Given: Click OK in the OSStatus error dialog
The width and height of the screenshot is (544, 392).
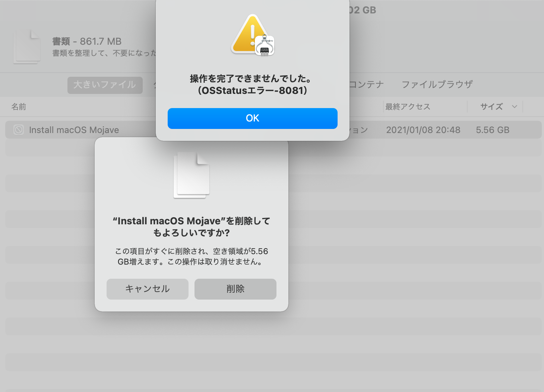Looking at the screenshot, I should pyautogui.click(x=253, y=118).
